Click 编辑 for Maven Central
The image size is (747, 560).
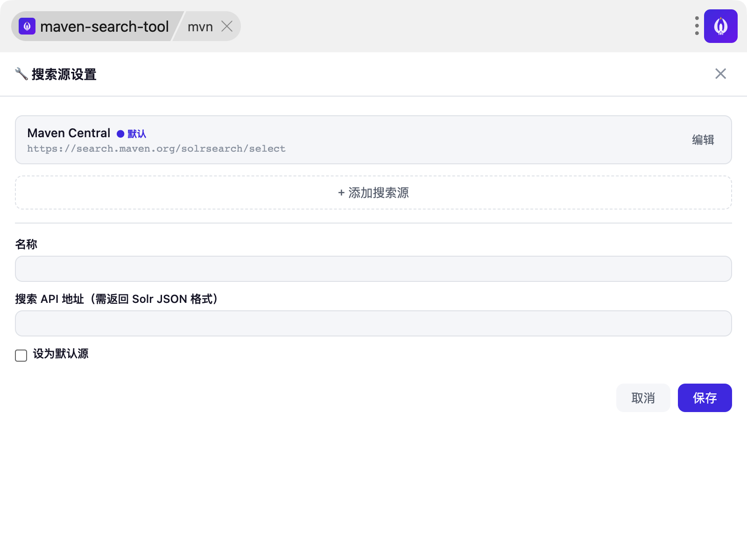point(703,140)
